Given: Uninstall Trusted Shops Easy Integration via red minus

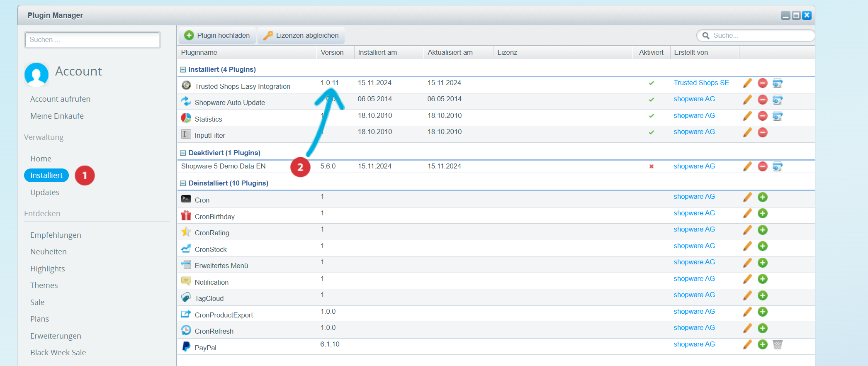Looking at the screenshot, I should pyautogui.click(x=763, y=83).
